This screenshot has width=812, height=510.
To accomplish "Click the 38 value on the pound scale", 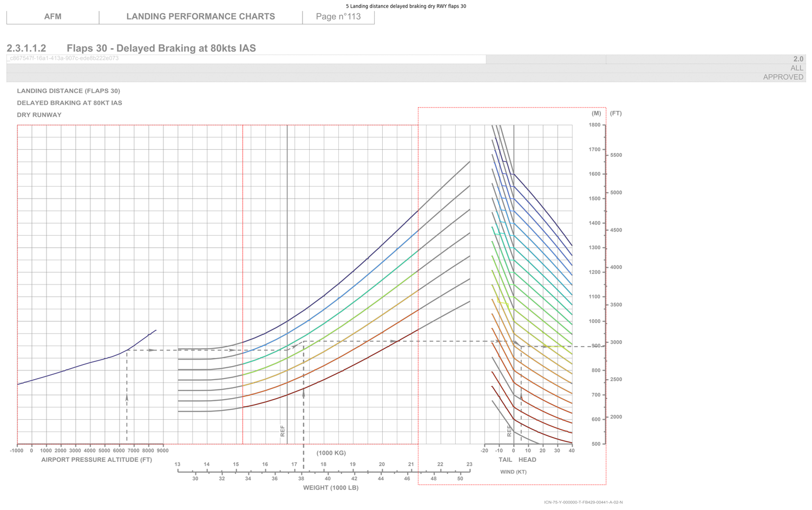I will 301,479.
